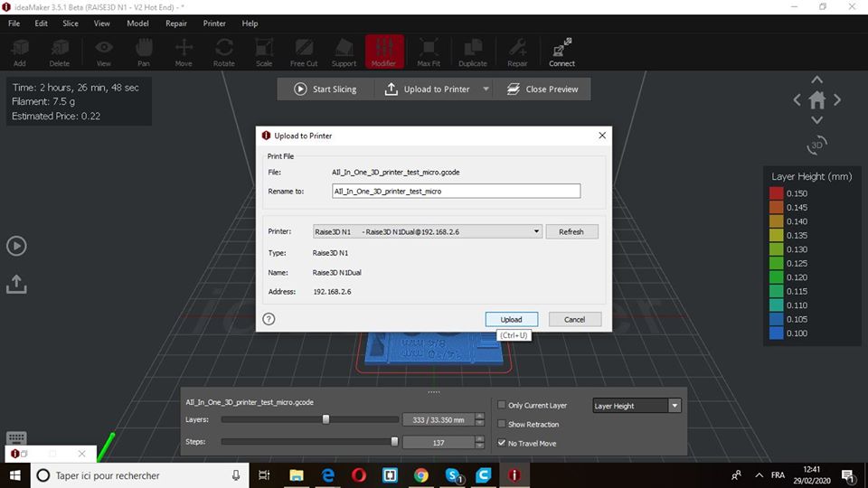The image size is (868, 488).
Task: Select the Scale tool
Action: click(x=264, y=52)
